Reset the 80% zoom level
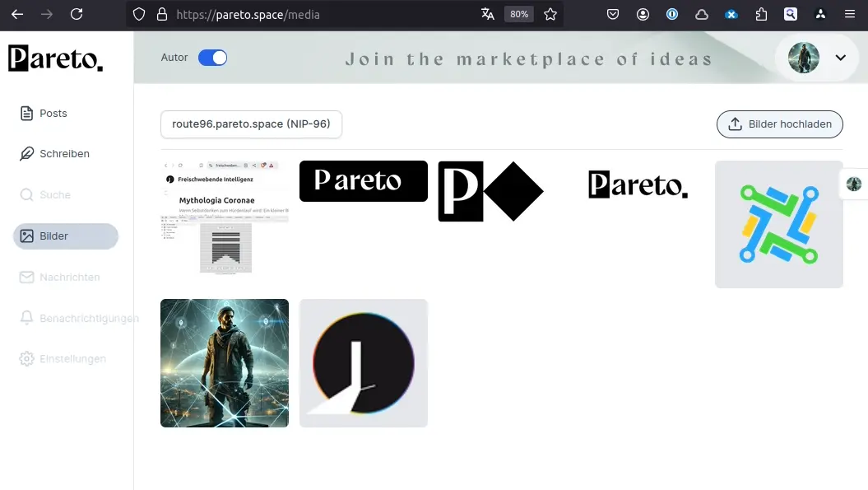Image resolution: width=868 pixels, height=490 pixels. point(518,15)
